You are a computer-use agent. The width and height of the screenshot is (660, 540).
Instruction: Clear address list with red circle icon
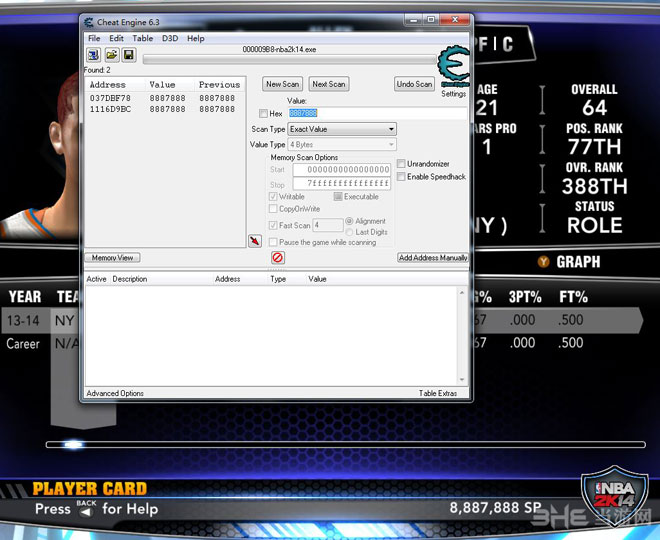click(277, 257)
